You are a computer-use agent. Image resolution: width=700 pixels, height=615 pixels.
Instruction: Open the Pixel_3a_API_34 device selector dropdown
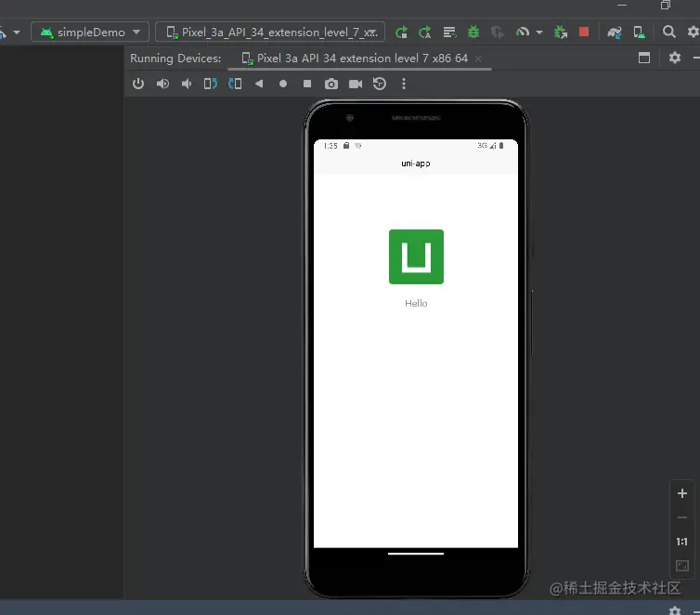[270, 33]
